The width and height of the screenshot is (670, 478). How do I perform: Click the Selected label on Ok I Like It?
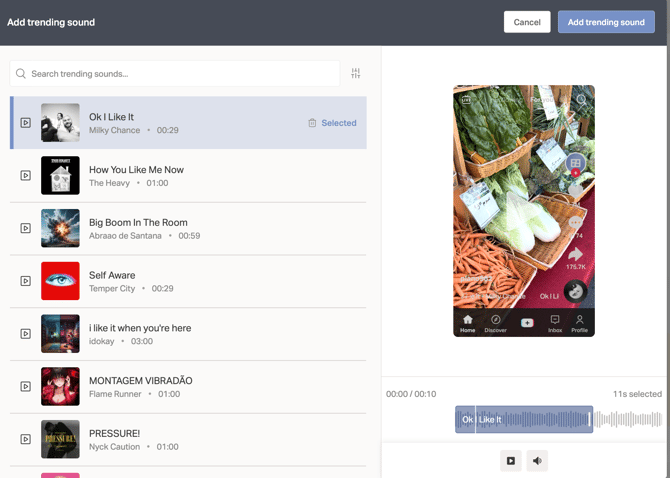pyautogui.click(x=339, y=123)
